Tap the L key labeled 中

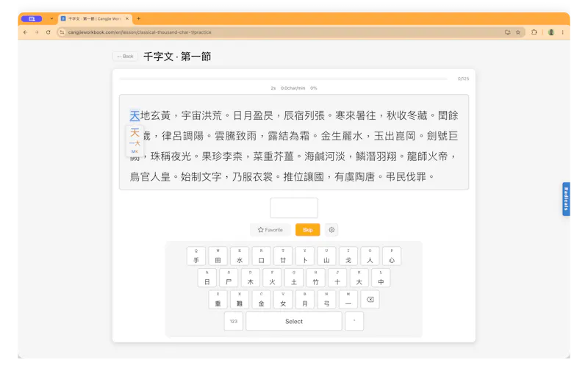381,278
